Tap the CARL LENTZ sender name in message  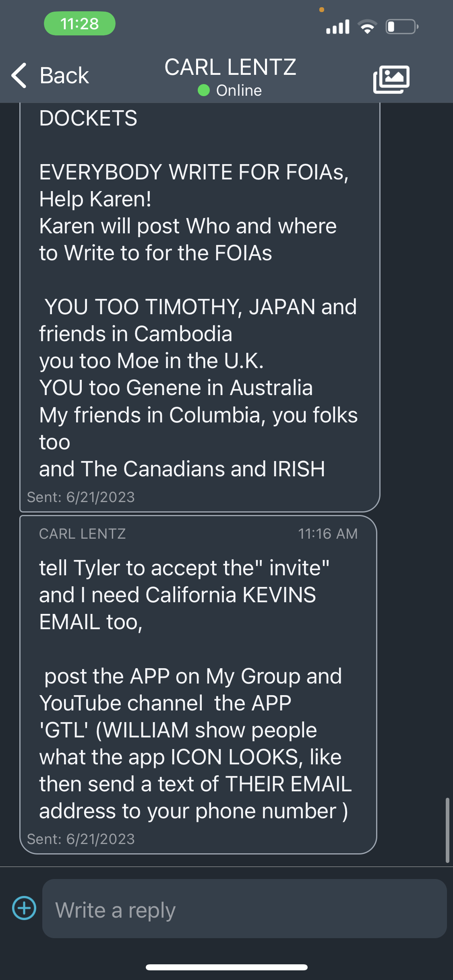(83, 533)
